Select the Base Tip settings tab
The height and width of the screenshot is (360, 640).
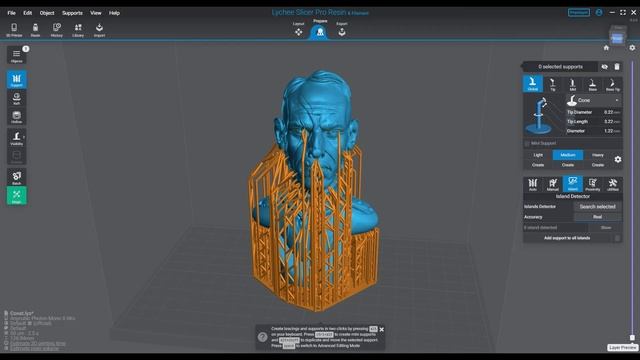pos(613,84)
